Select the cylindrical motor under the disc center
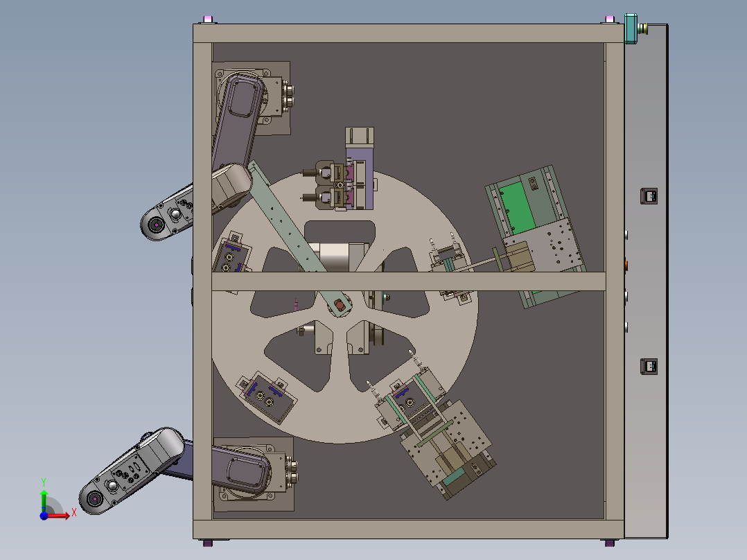This screenshot has height=560, width=747. point(335,257)
